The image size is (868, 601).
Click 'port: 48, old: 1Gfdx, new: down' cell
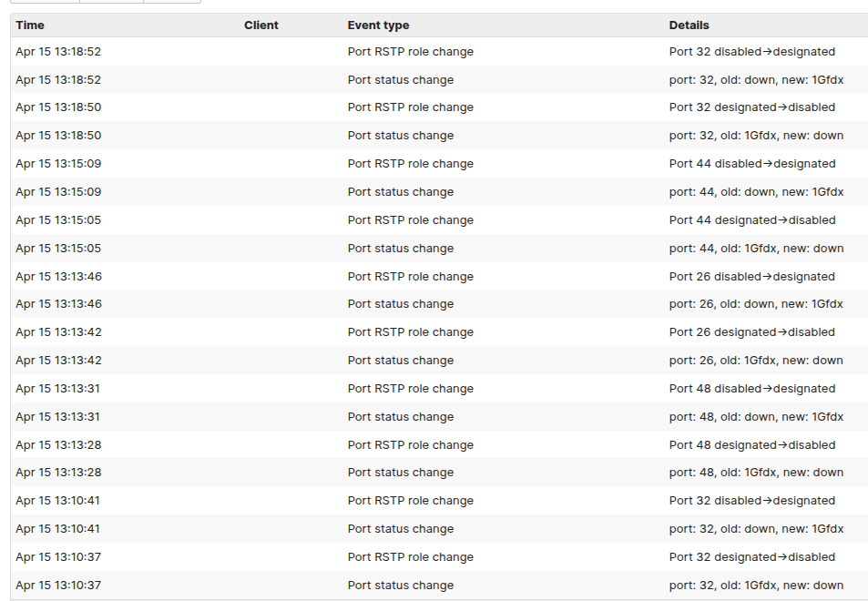[x=756, y=473]
